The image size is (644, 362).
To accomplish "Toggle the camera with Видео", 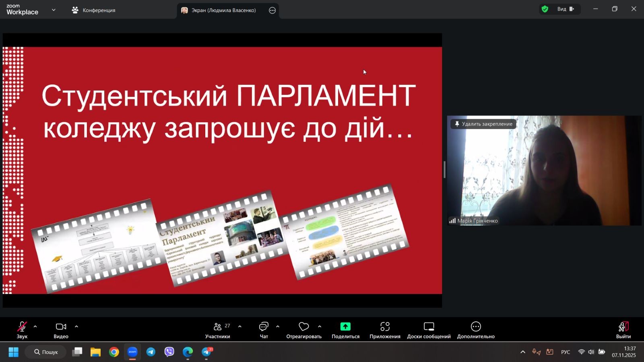I will click(x=61, y=327).
